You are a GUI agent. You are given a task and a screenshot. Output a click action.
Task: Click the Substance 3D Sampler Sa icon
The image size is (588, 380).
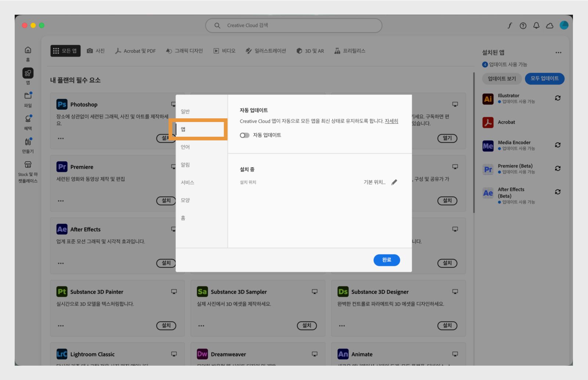tap(202, 292)
